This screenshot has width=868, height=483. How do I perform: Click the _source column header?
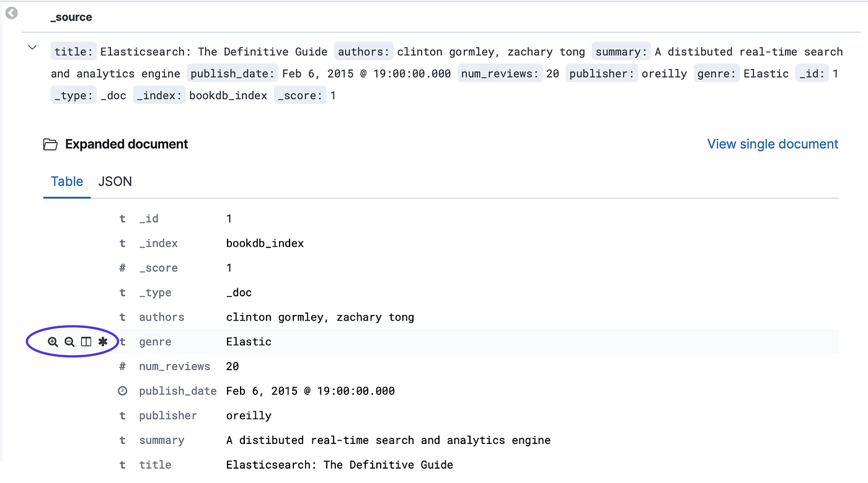71,17
